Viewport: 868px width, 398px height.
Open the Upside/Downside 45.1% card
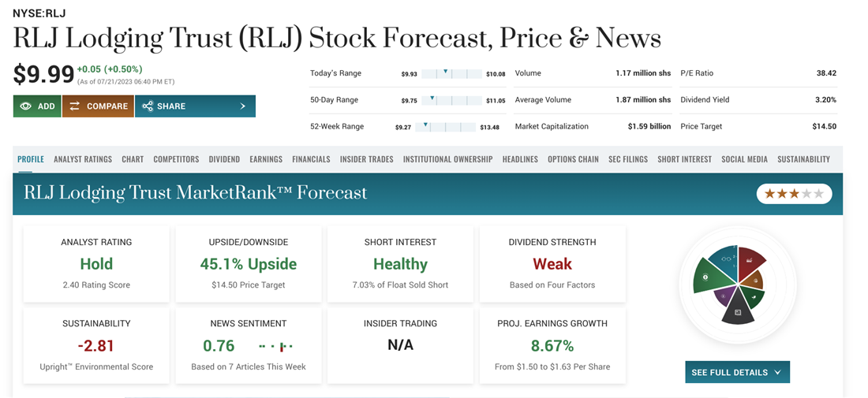point(248,264)
